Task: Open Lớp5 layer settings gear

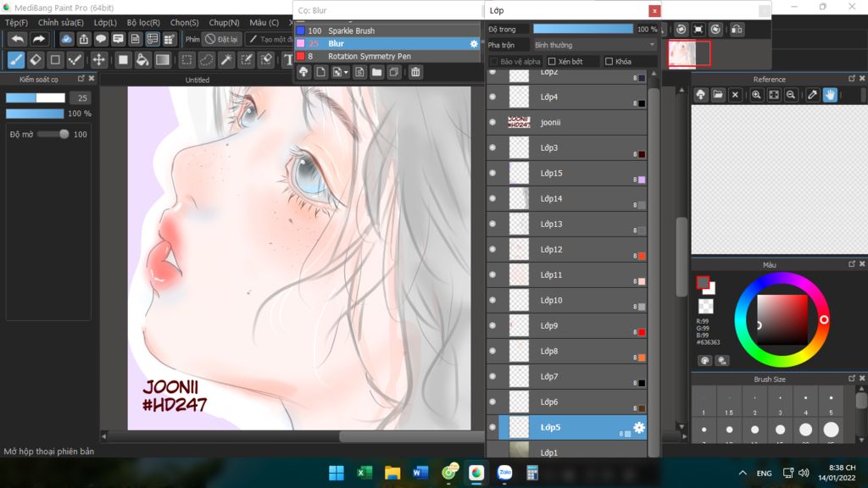Action: point(639,427)
